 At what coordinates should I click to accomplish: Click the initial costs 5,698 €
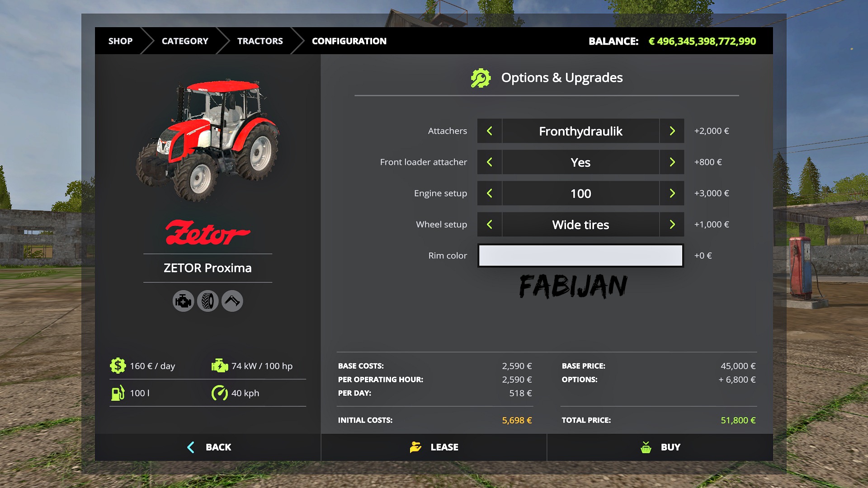tap(517, 420)
